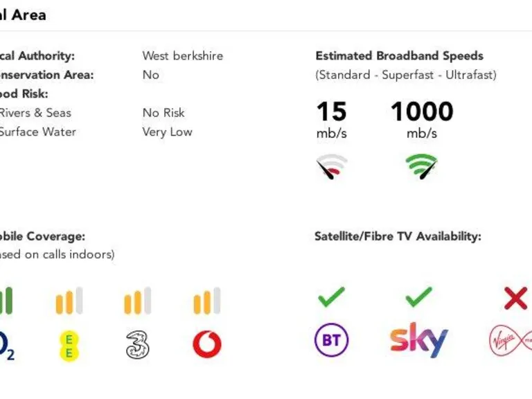Screen dimensions: 532x399
Task: Click the red cross above Virgin Media
Action: (x=515, y=299)
